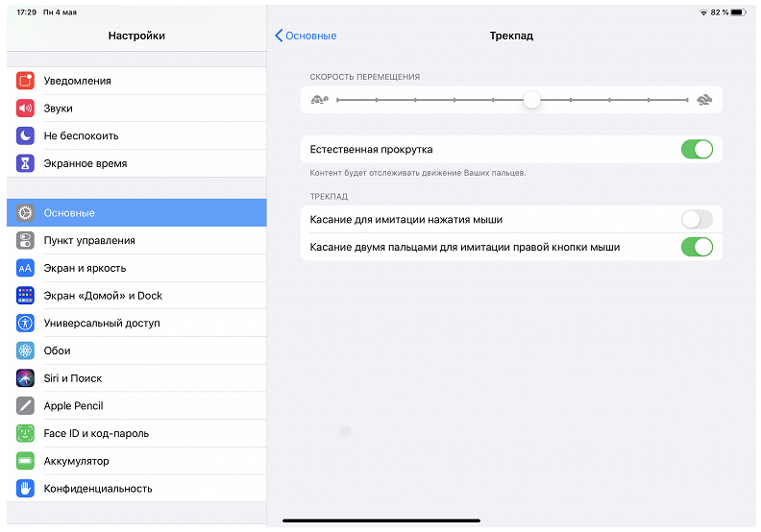The image size is (761, 532).
Task: Tap the Универсальный доступ accessibility icon
Action: (x=25, y=323)
